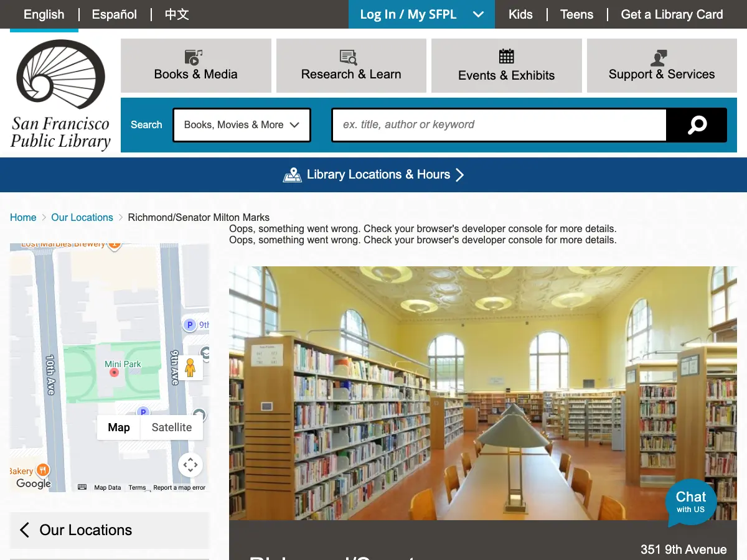This screenshot has width=747, height=560.
Task: Click the library interior photo
Action: 483,393
